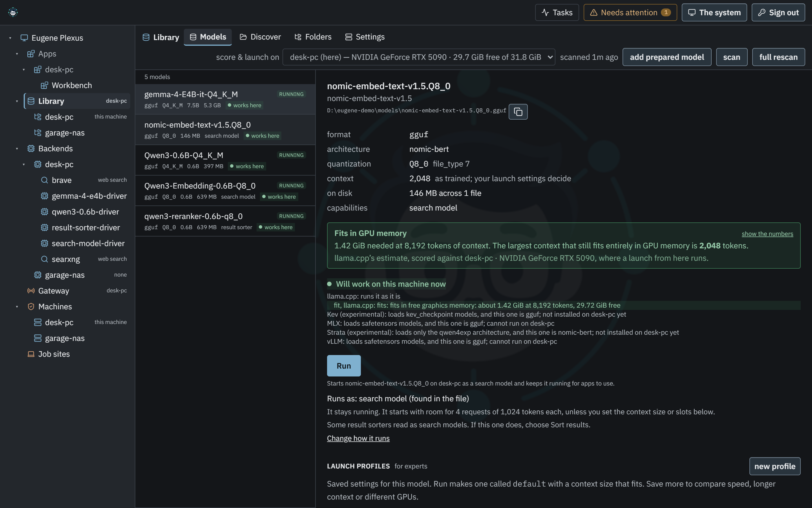The height and width of the screenshot is (508, 812).
Task: Click the full rescan button
Action: click(778, 57)
